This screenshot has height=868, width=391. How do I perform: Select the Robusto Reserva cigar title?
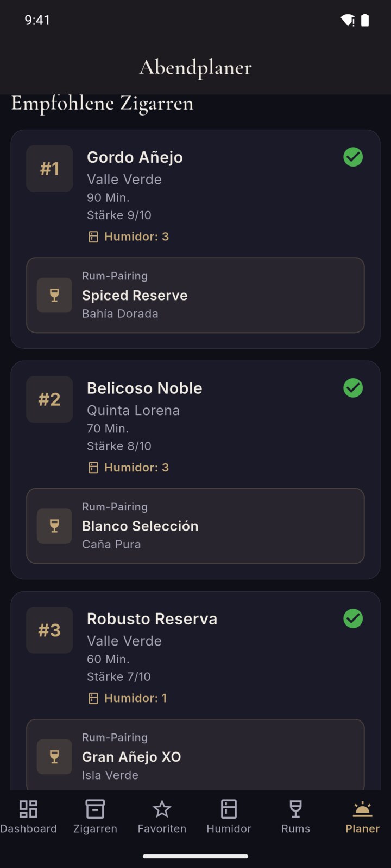click(x=152, y=619)
